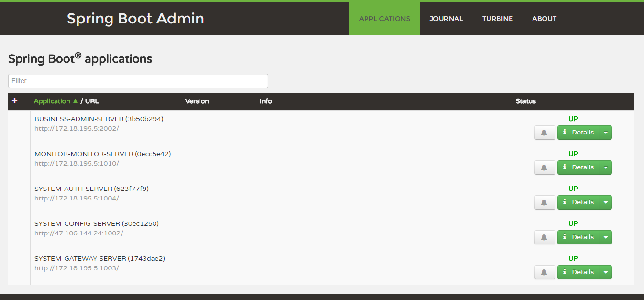Open URL http://172.18.195.5:2002/
Screen dimensions: 644x300
[77, 128]
